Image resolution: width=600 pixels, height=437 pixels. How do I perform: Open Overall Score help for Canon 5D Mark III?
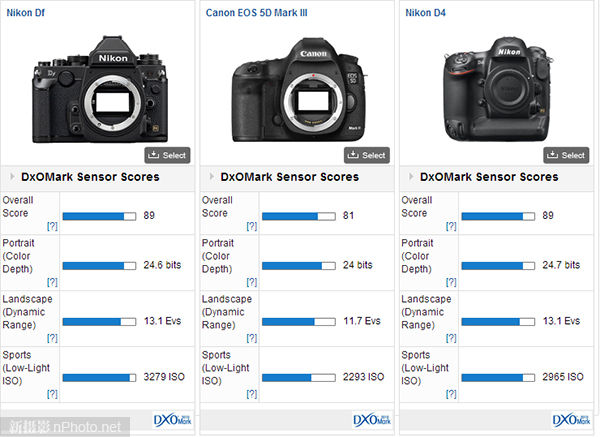251,226
